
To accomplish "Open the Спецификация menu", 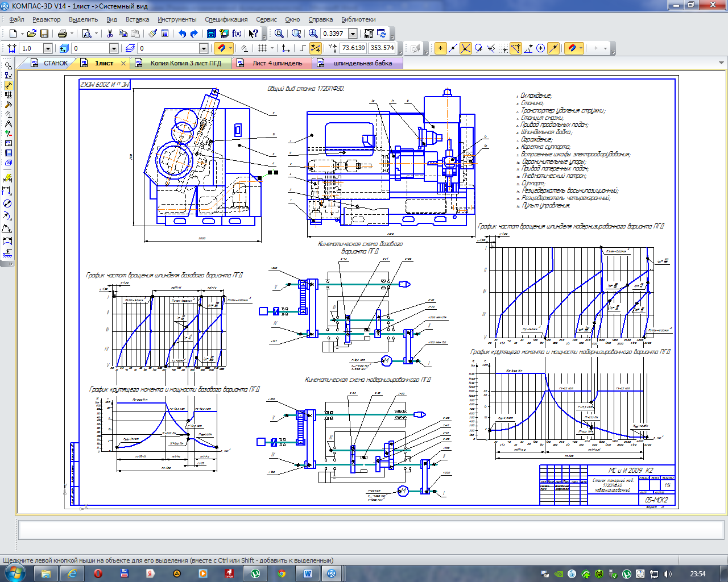I will [226, 19].
